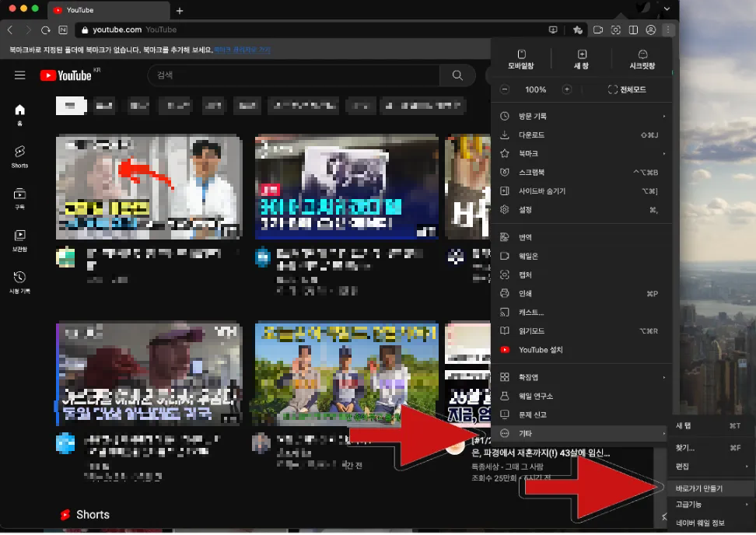Viewport: 756px width, 535px height.
Task: Click the Naver home N icon
Action: (63, 30)
